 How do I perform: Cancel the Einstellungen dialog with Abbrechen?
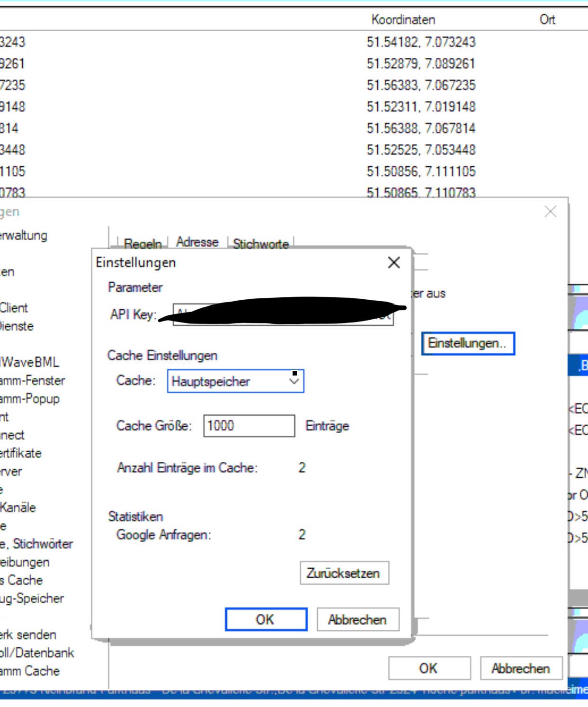[x=357, y=619]
